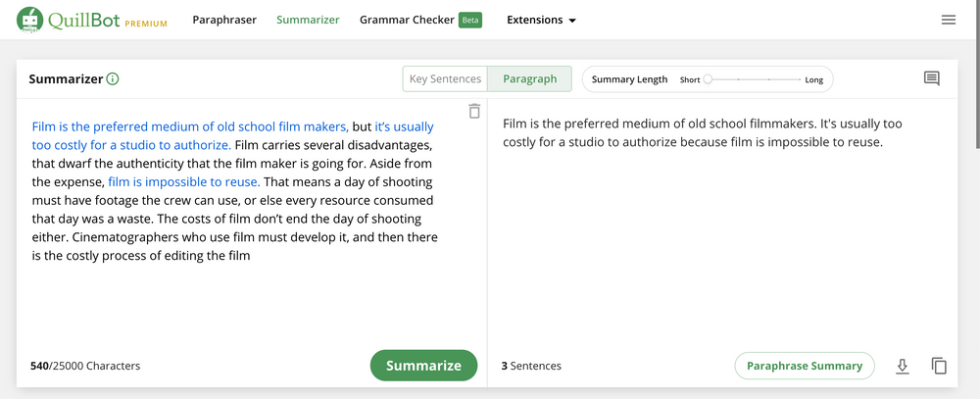Click the Paraphrase Summary button

(804, 366)
